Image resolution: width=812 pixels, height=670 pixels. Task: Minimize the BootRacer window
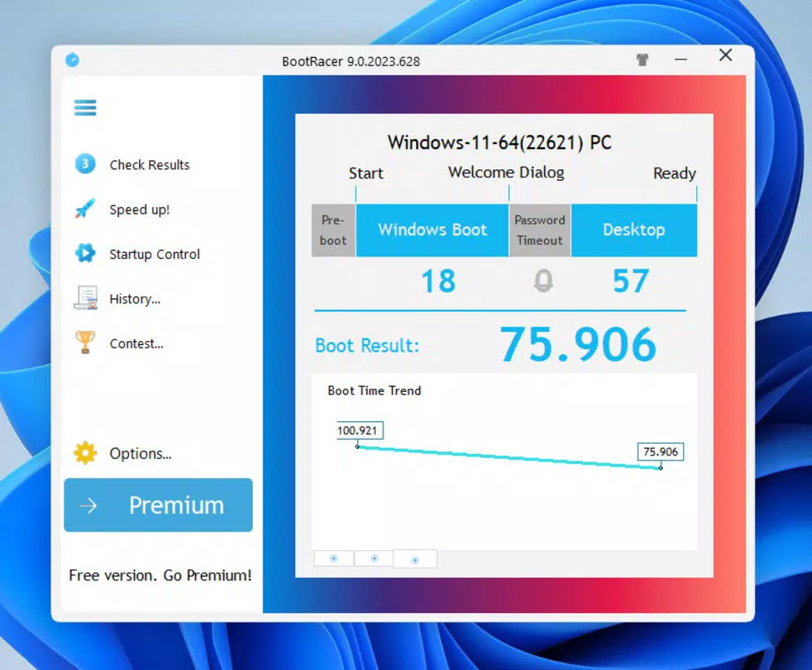tap(681, 59)
